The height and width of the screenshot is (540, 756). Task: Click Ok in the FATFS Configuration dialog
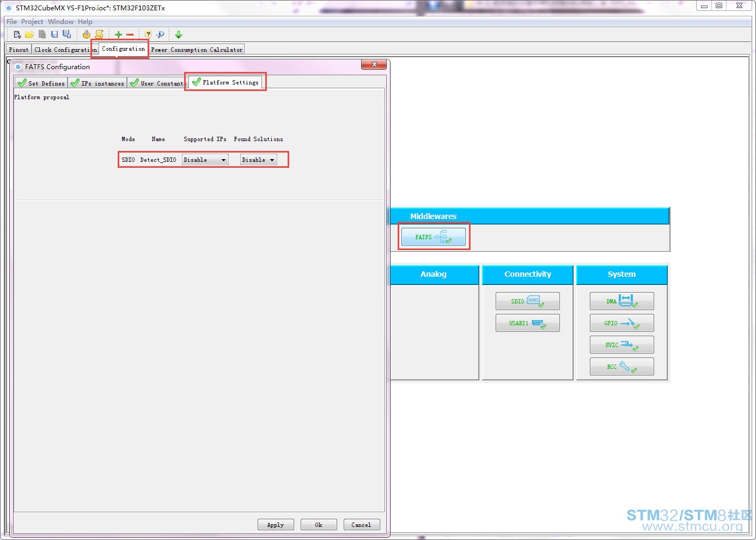(x=319, y=525)
